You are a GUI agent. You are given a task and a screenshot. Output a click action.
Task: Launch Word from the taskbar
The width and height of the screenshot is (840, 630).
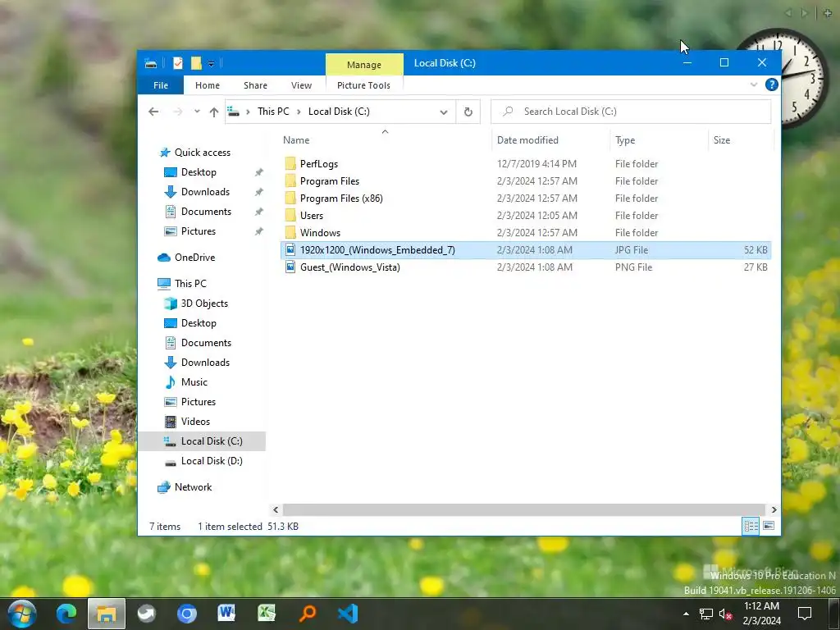(x=226, y=614)
